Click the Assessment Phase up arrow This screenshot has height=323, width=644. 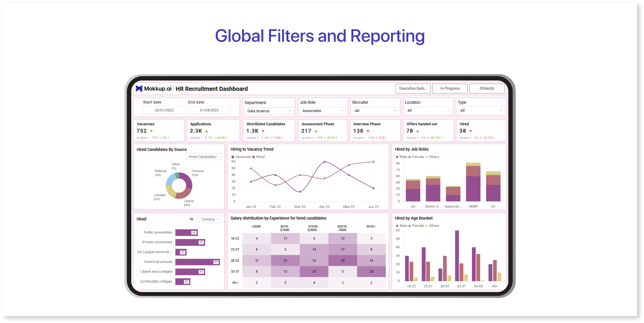point(316,131)
